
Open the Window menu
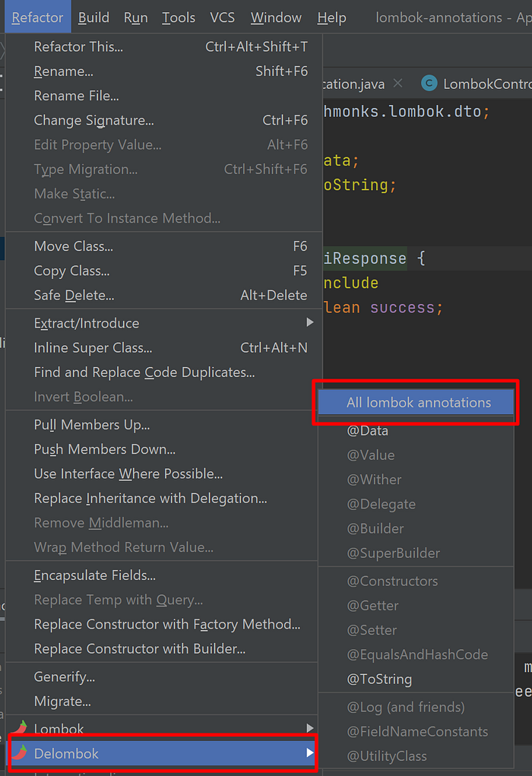coord(276,17)
